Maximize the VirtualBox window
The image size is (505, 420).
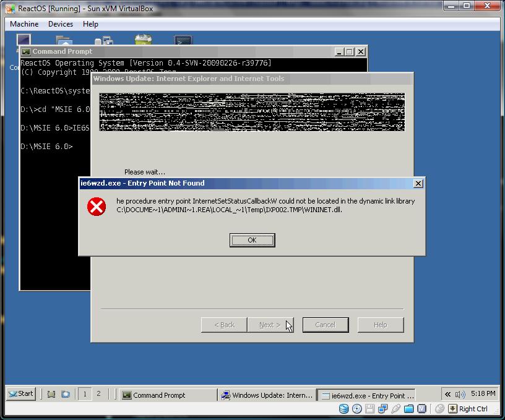click(x=467, y=6)
